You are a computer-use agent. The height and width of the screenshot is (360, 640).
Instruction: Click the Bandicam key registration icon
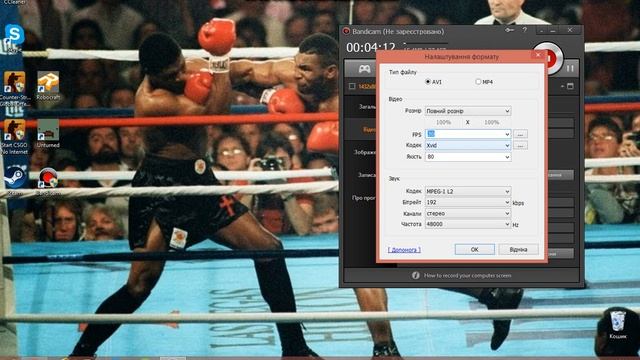click(509, 30)
